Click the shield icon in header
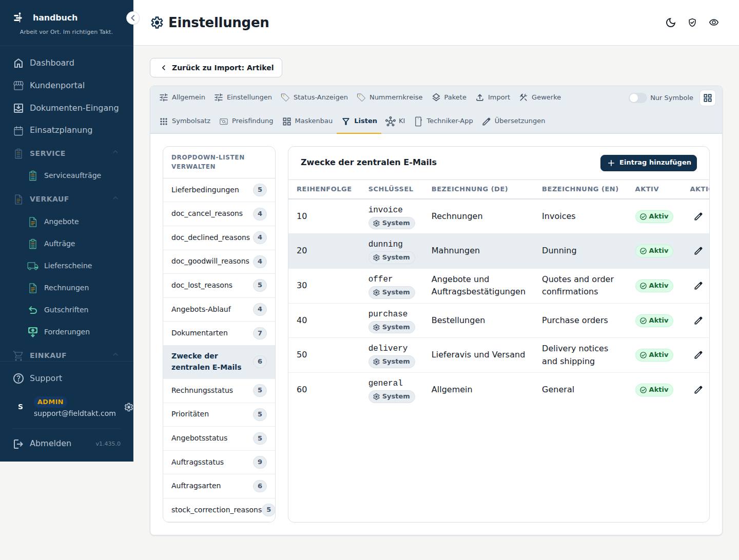Image resolution: width=739 pixels, height=560 pixels. point(692,23)
